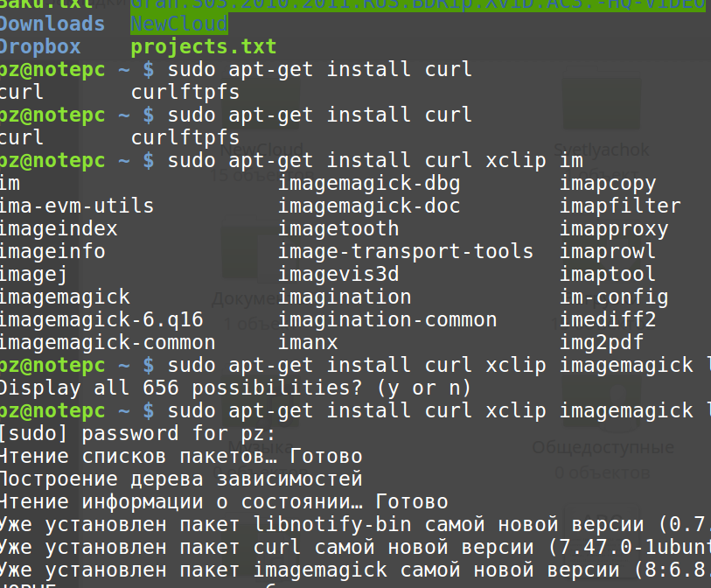The image size is (711, 588).
Task: Click the '[sudo] password for pz:' prompt
Action: (x=137, y=434)
